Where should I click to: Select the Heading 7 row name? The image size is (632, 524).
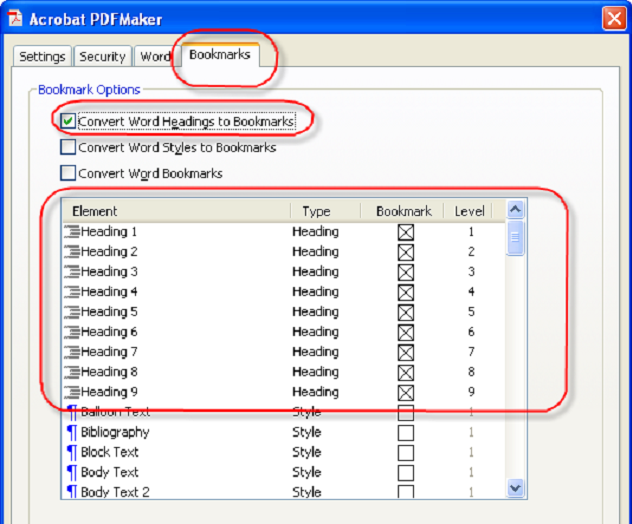click(109, 351)
